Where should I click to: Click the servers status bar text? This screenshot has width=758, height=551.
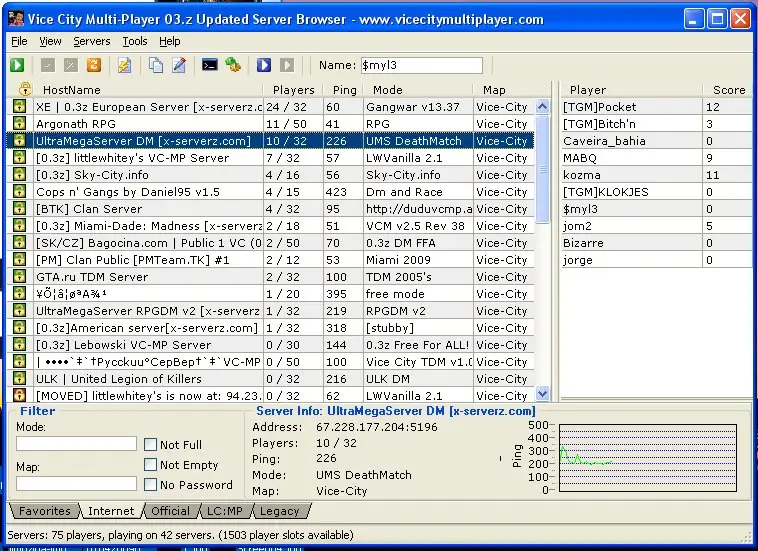pos(180,535)
